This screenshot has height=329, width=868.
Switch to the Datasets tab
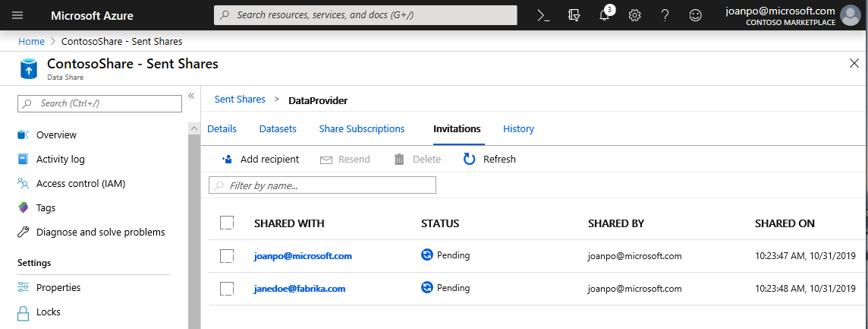(x=278, y=128)
